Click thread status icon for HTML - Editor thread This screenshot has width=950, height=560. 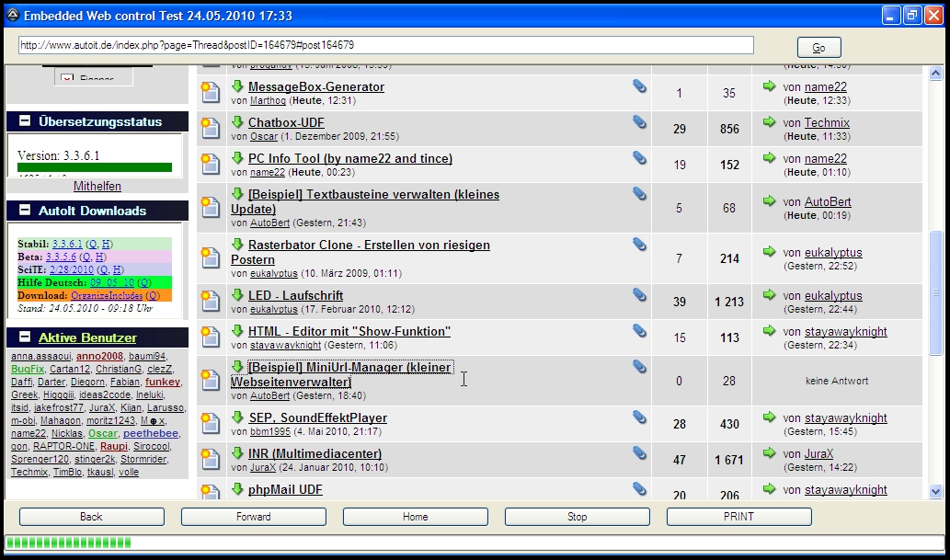211,337
